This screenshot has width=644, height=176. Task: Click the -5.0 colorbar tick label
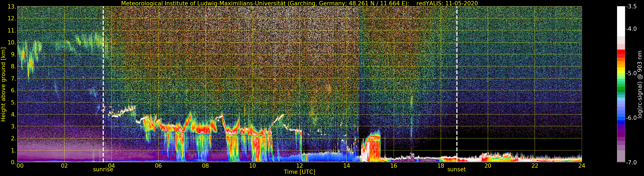click(631, 73)
